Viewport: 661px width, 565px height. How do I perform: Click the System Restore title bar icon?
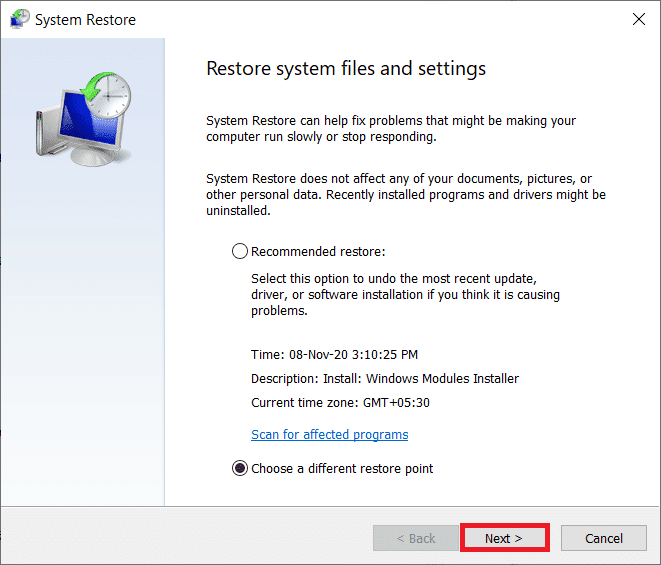(20, 19)
